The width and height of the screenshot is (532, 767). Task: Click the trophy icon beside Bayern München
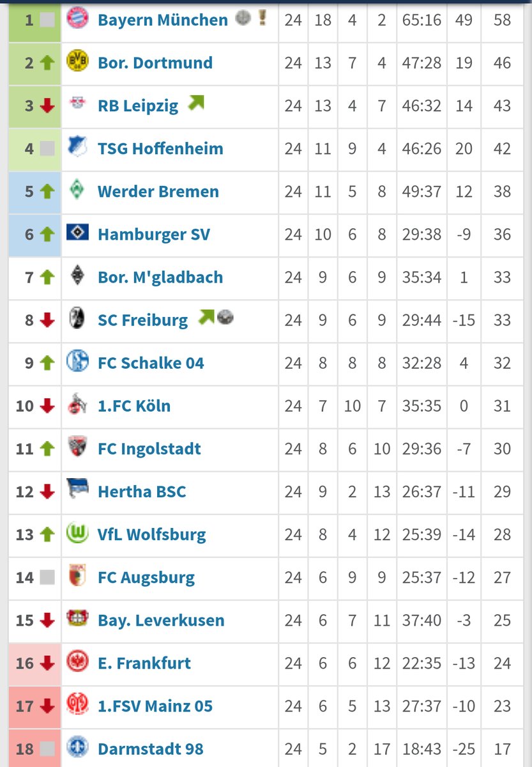pos(262,18)
